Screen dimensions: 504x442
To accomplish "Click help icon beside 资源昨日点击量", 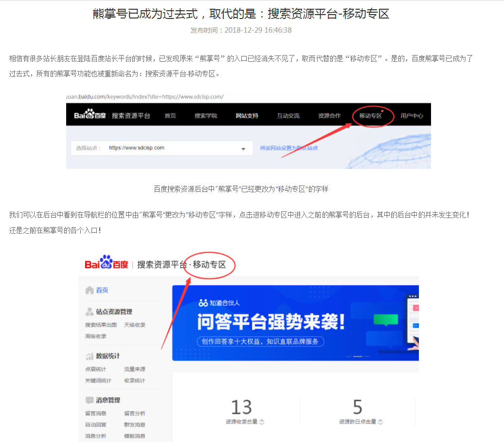I will tap(380, 422).
